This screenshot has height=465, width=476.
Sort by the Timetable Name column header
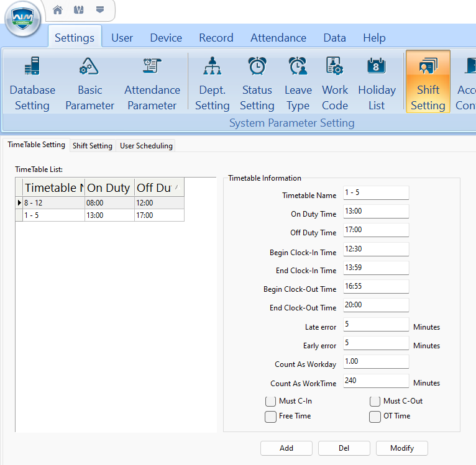coord(53,187)
